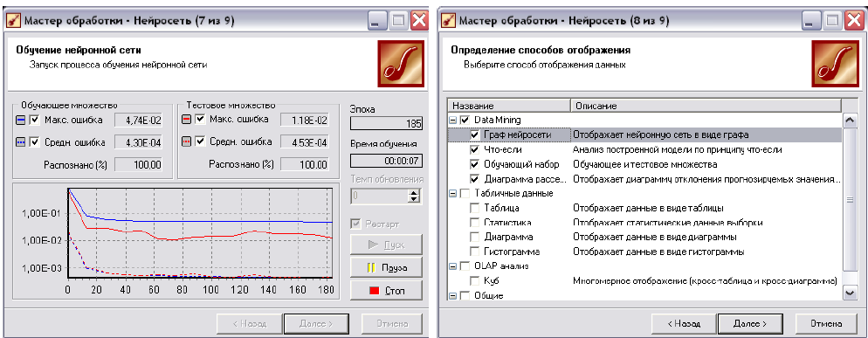This screenshot has width=868, height=338.
Task: Click training max error value 4,74E-02
Action: click(x=138, y=120)
